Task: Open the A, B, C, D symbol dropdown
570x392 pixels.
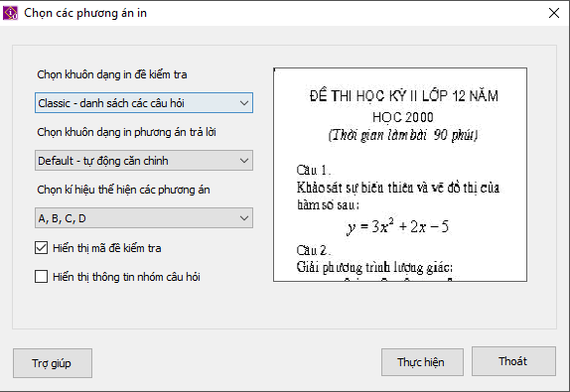Action: tap(144, 218)
